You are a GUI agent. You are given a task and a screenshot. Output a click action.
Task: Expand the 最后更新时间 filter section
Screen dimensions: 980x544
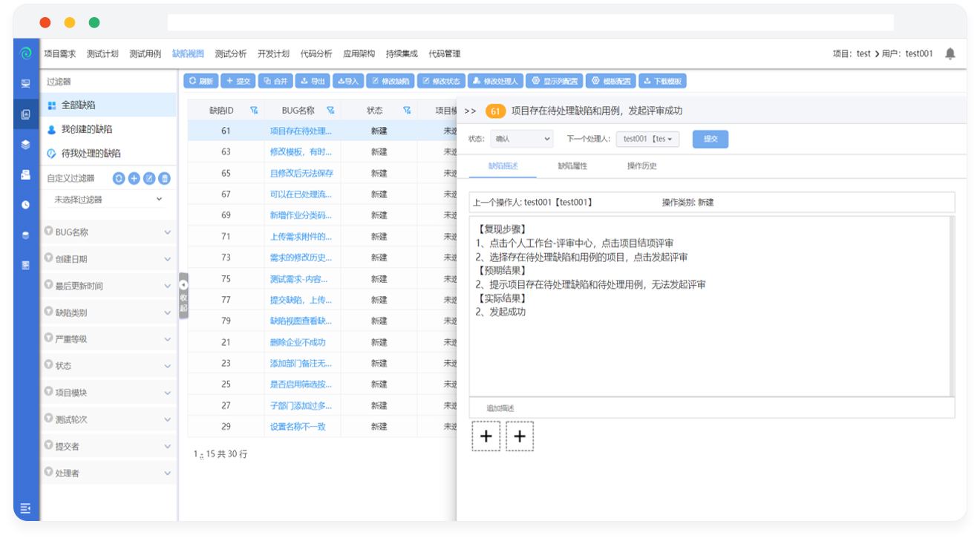(x=108, y=286)
